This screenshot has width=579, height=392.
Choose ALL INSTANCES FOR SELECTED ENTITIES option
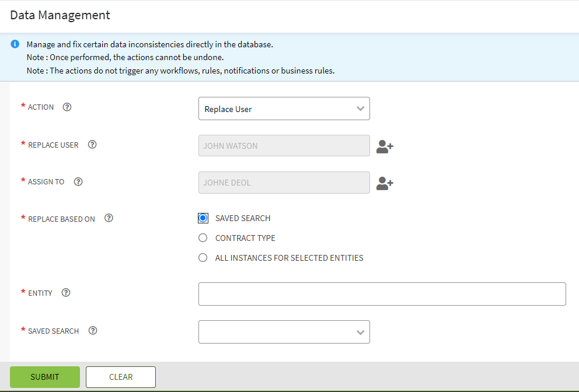[x=203, y=258]
